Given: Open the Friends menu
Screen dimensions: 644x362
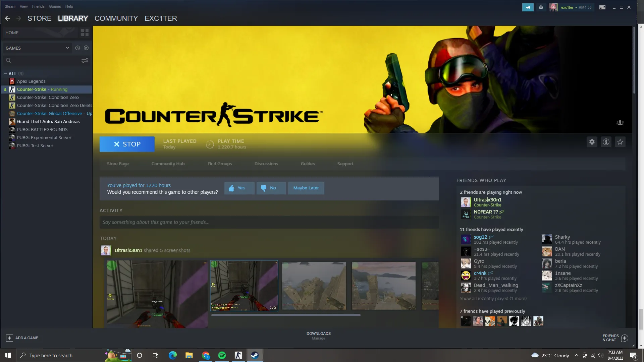Looking at the screenshot, I should click(38, 6).
